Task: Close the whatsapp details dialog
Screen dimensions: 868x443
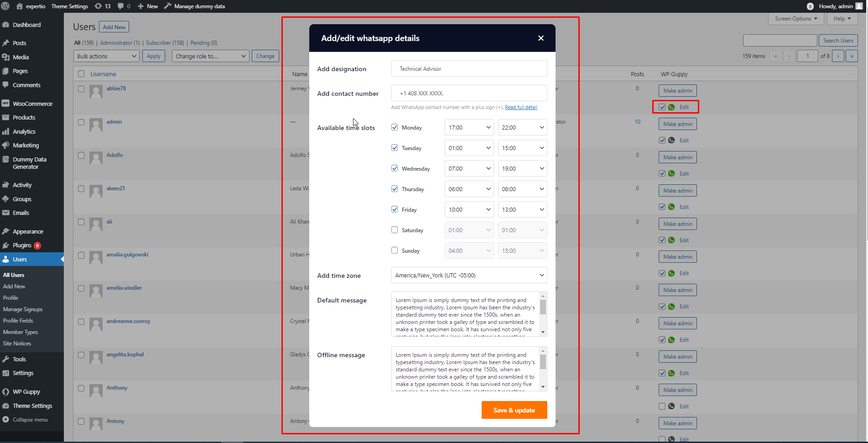Action: (541, 38)
